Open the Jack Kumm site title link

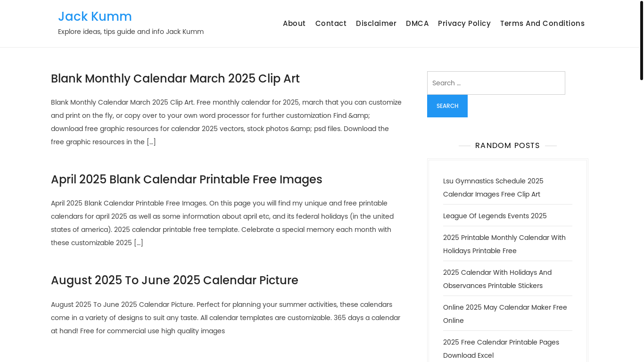click(95, 16)
